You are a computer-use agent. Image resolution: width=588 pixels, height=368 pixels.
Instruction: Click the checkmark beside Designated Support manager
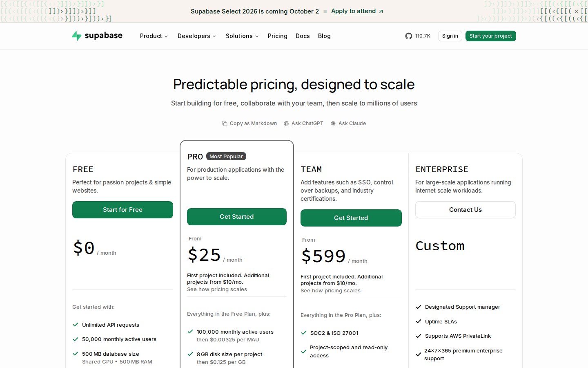[x=419, y=307]
